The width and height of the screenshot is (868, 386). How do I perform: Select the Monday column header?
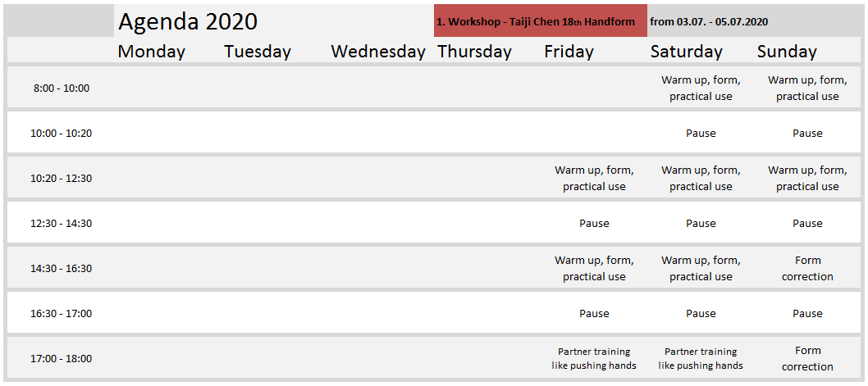(x=152, y=52)
